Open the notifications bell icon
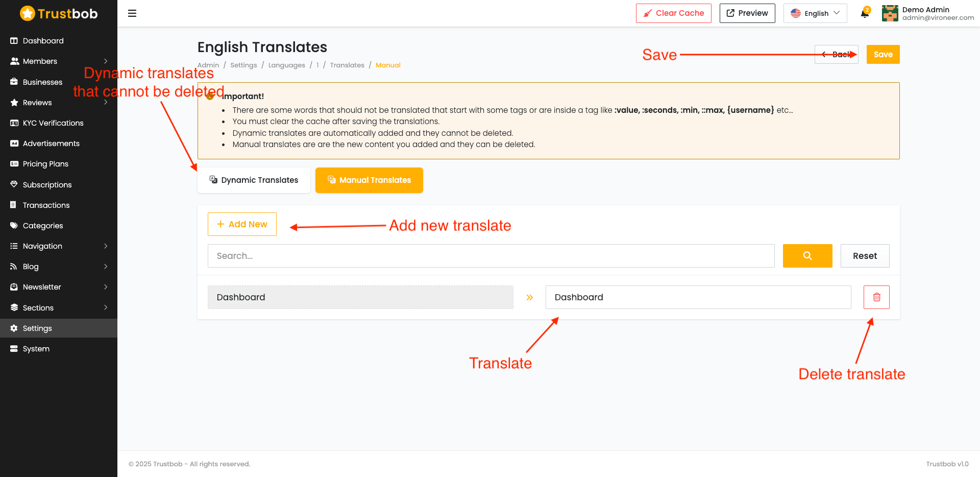The width and height of the screenshot is (980, 477). click(865, 13)
